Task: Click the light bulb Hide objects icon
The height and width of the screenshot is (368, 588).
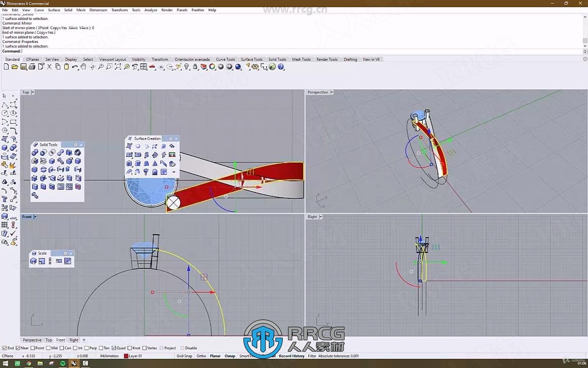Action: (x=187, y=67)
